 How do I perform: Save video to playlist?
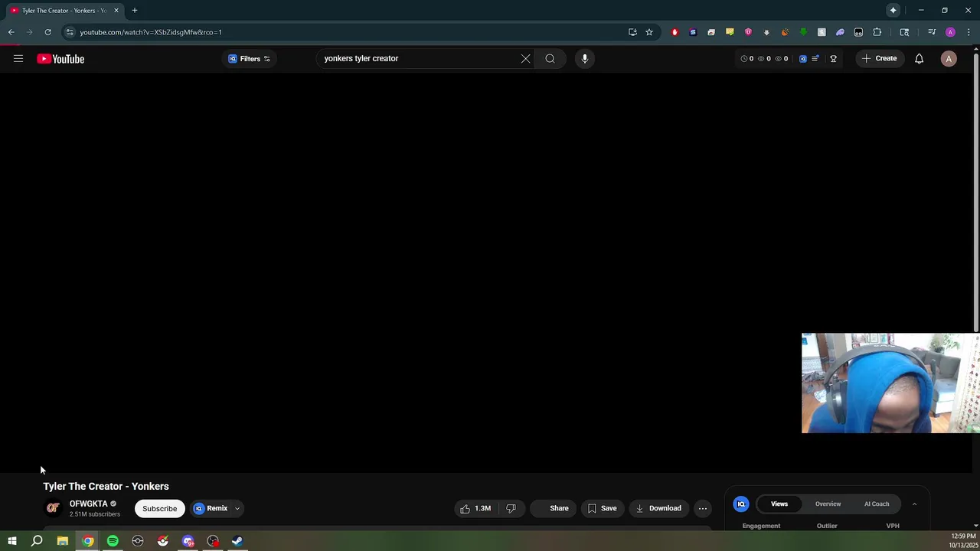602,508
